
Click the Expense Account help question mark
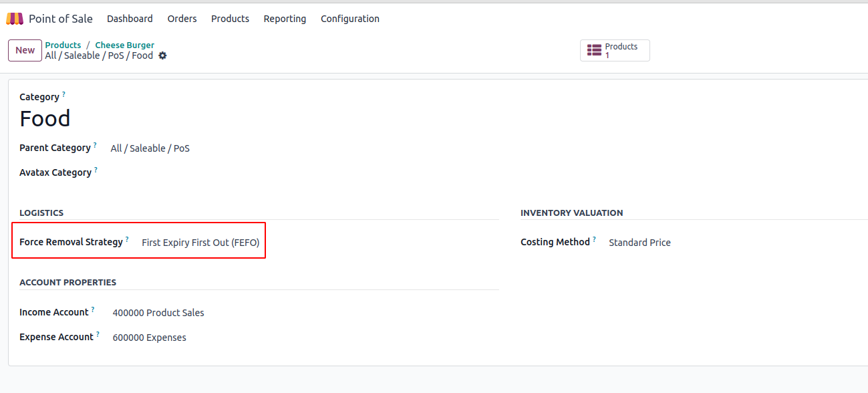click(x=98, y=335)
